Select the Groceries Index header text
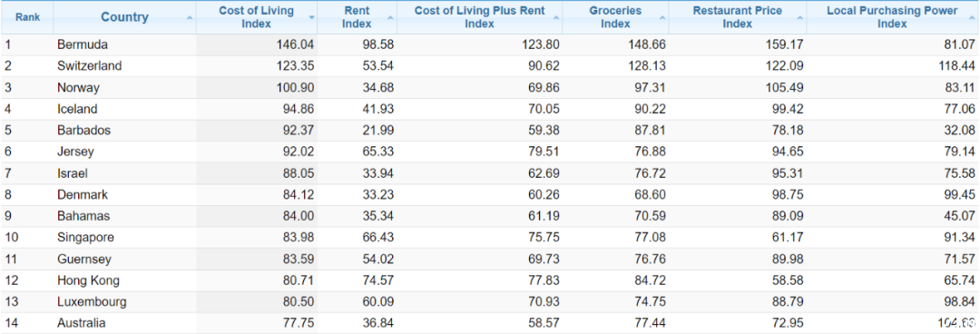The image size is (980, 334). click(x=615, y=17)
